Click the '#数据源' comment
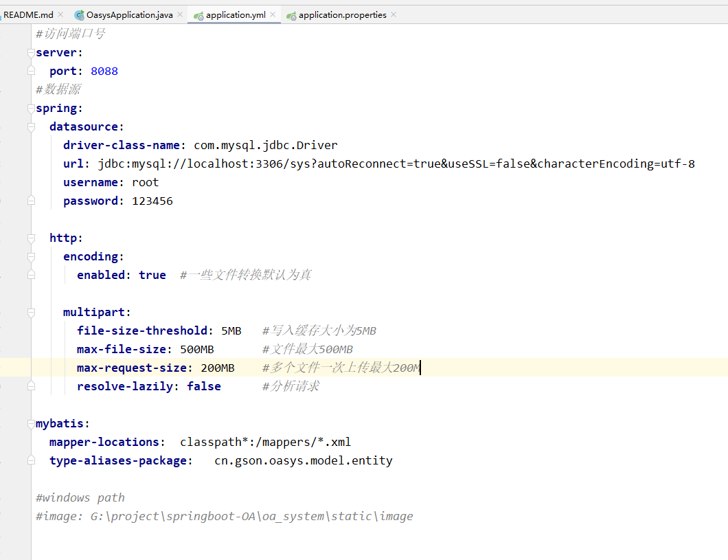This screenshot has height=560, width=728. click(x=58, y=89)
